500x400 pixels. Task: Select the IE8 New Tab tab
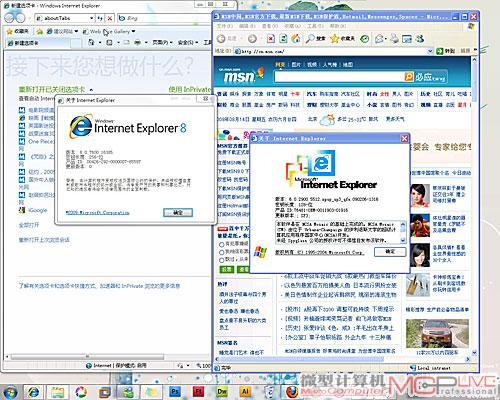pyautogui.click(x=39, y=43)
